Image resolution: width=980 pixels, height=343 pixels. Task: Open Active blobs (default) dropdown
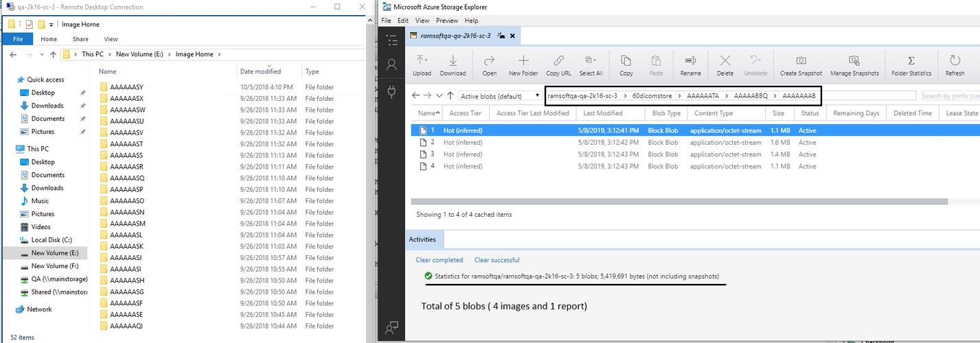point(500,96)
